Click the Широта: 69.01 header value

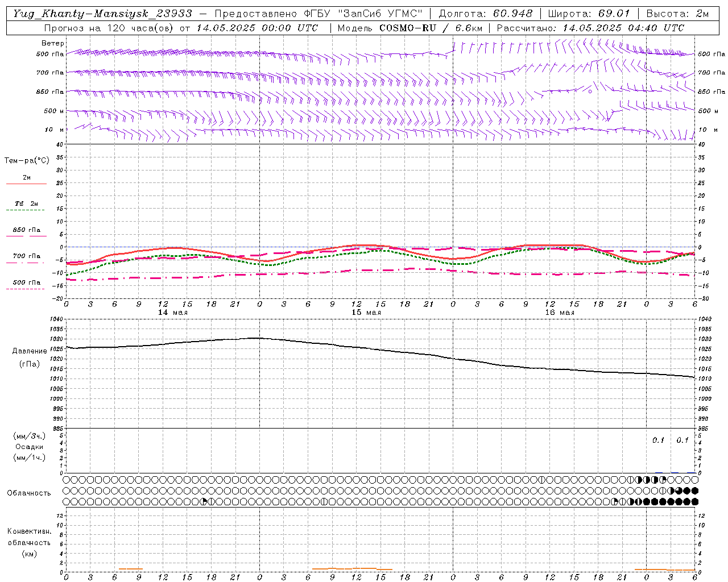(x=589, y=14)
